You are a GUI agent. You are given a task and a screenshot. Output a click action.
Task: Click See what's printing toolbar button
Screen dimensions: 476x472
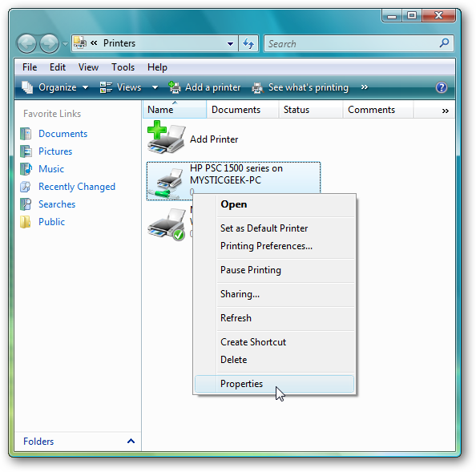[x=301, y=87]
